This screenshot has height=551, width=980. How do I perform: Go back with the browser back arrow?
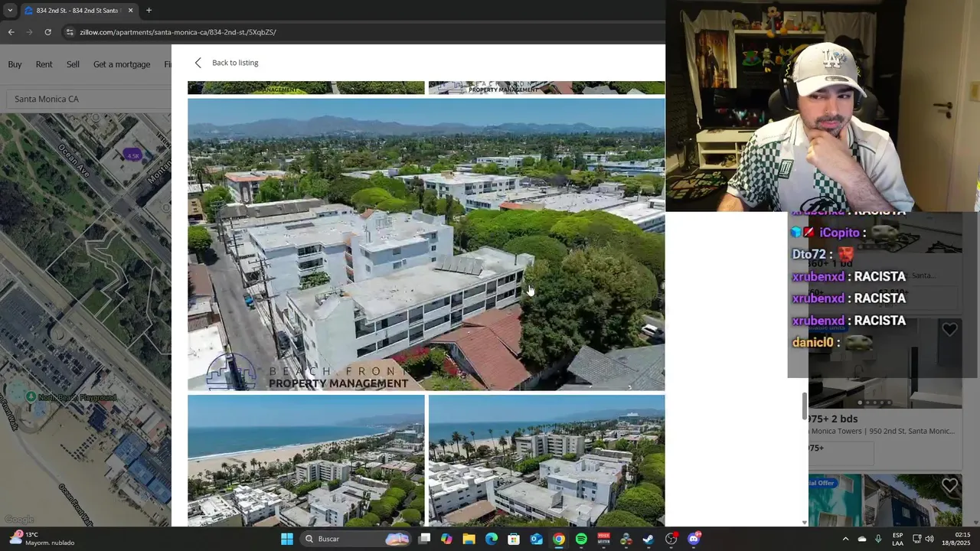pos(11,32)
